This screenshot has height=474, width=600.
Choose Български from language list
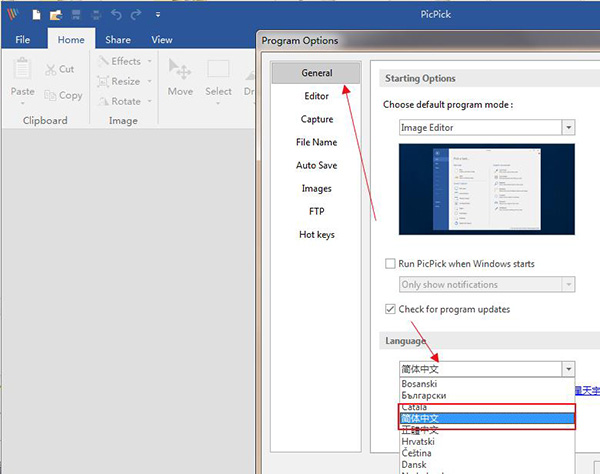486,395
